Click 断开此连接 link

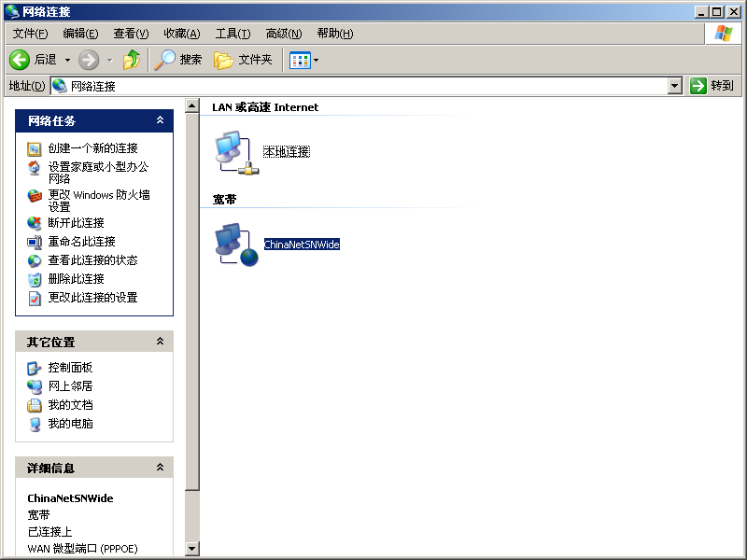[x=77, y=223]
